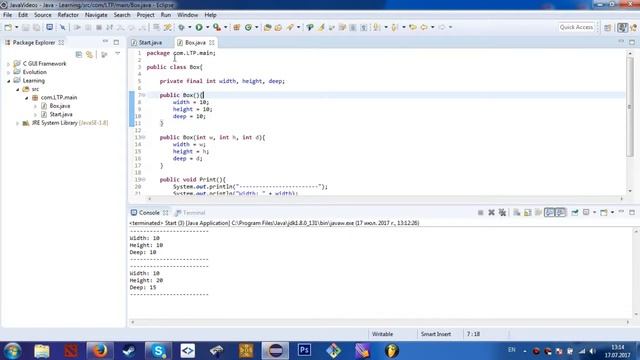Open the Package Explorer View Menu triangle

click(x=118, y=54)
